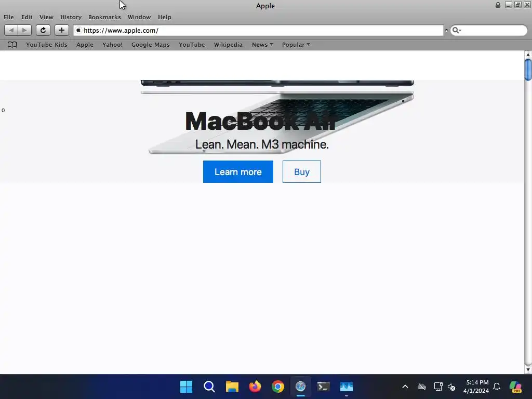Open the Bookmarks menu
Screen dimensions: 532x399
pos(104,17)
